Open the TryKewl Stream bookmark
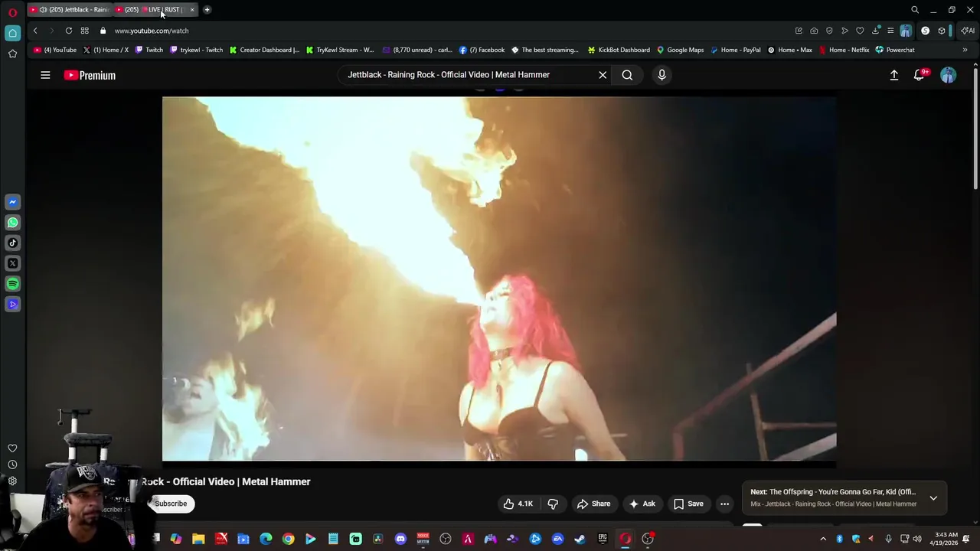 pyautogui.click(x=340, y=50)
